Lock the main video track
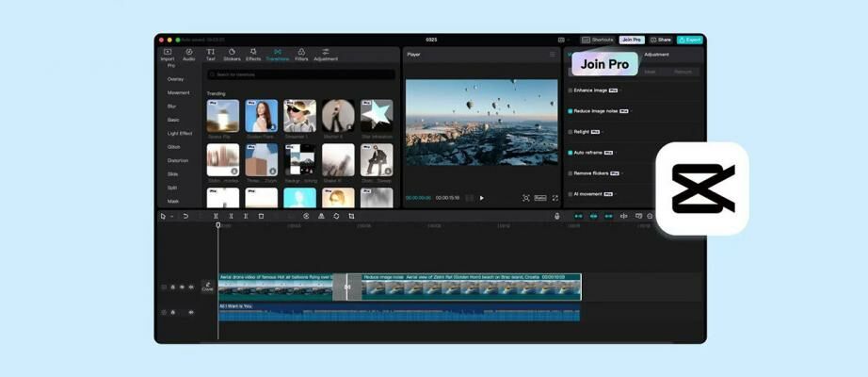868x377 pixels. point(172,287)
